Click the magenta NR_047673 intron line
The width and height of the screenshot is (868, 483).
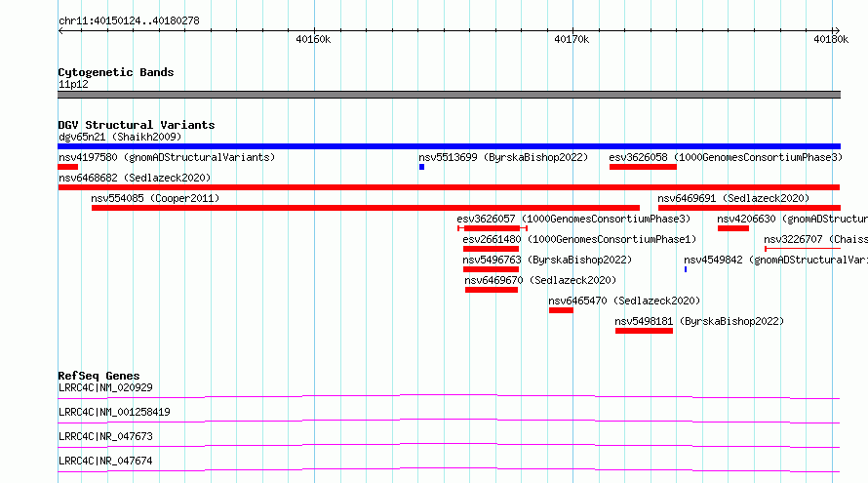pyautogui.click(x=449, y=445)
